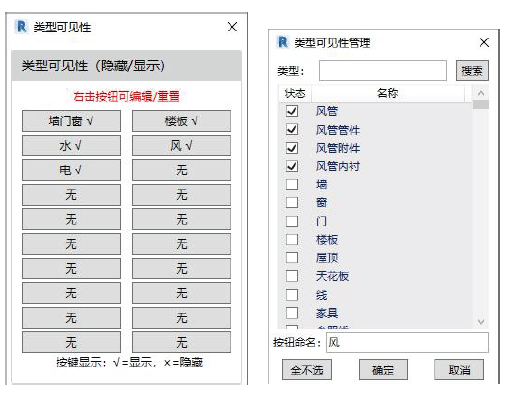Click the list scrollbar down arrow
The width and height of the screenshot is (514, 394).
[x=481, y=321]
